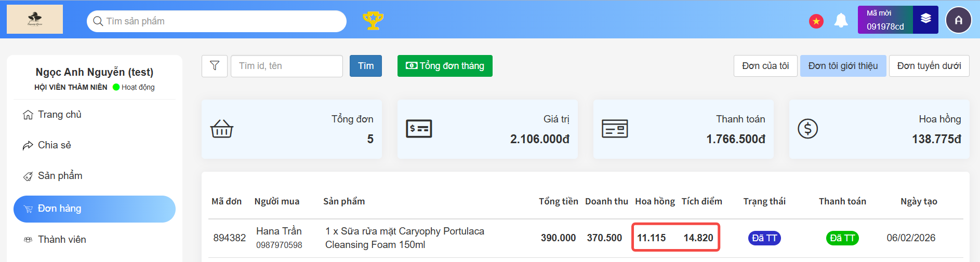The height and width of the screenshot is (262, 980).
Task: Open the user avatar menu
Action: [959, 20]
